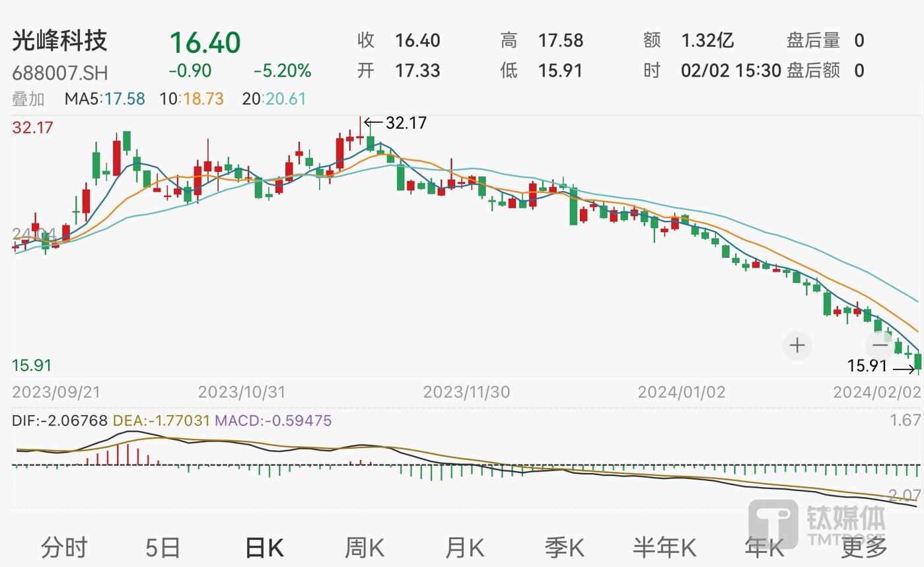Click the 高 high price value
This screenshot has width=924, height=567.
click(561, 40)
